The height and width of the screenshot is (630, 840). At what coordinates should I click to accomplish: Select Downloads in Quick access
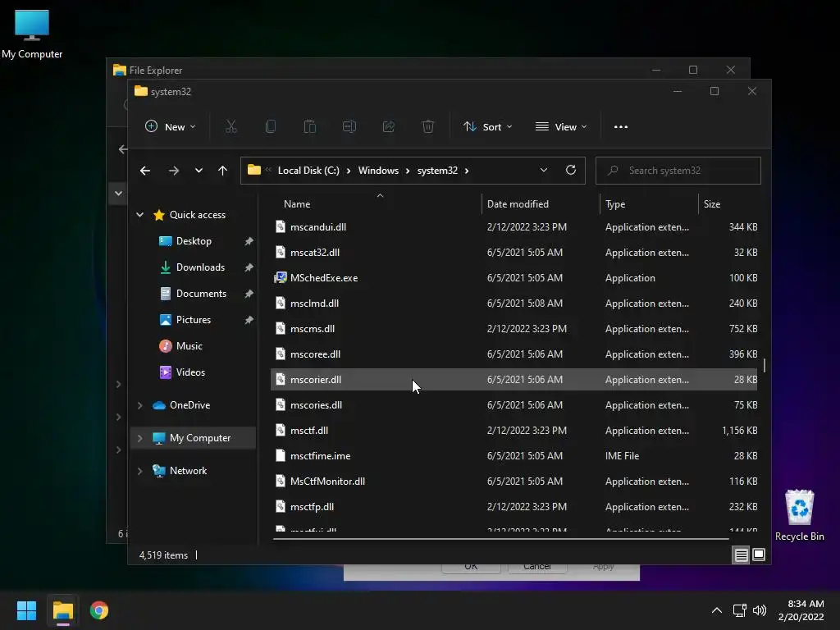[x=200, y=267]
